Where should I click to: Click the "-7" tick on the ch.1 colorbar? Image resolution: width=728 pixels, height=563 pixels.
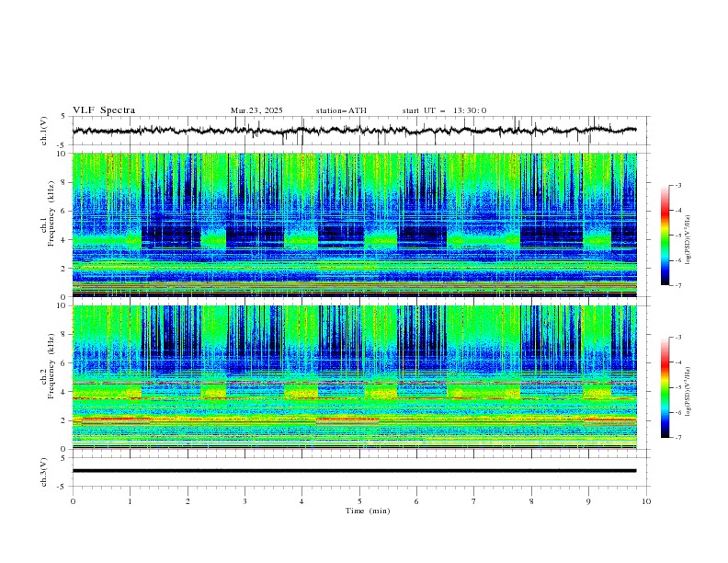click(678, 286)
